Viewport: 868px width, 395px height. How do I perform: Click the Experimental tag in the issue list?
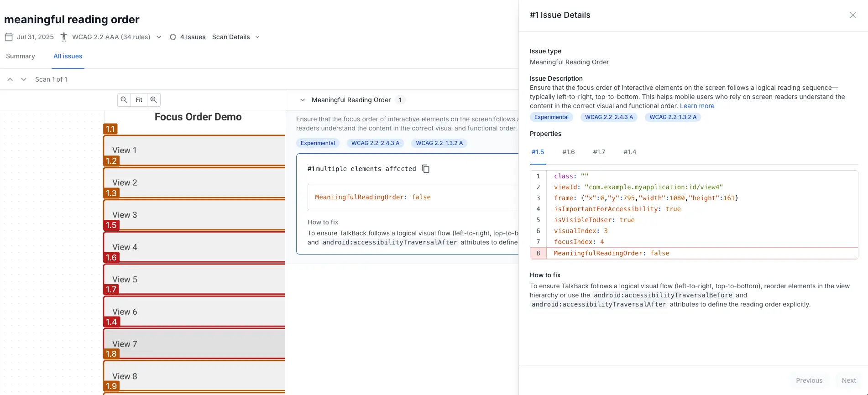318,143
